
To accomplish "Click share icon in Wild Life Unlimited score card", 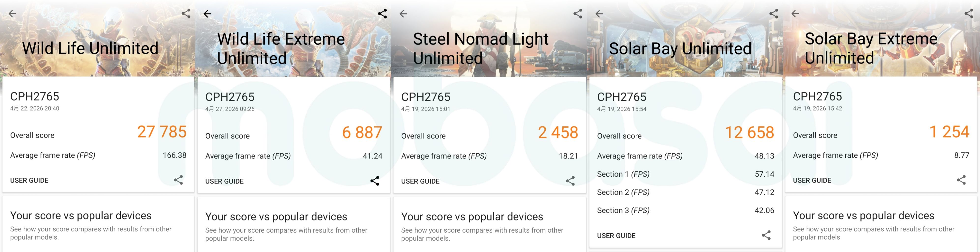I will tap(178, 180).
